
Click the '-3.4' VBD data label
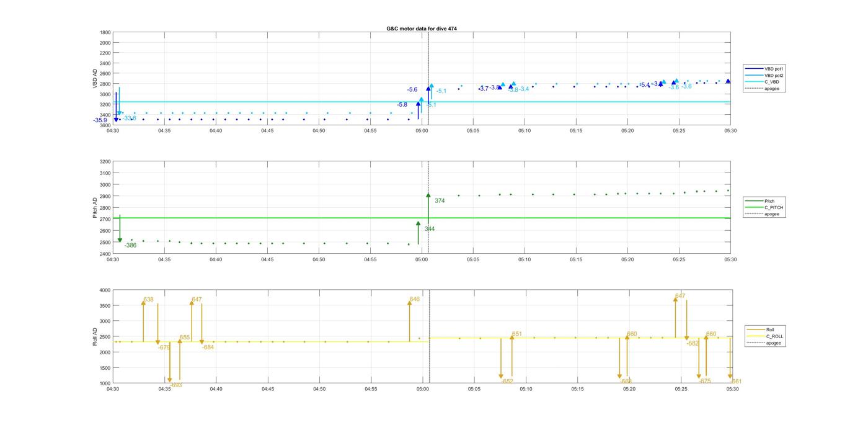[524, 89]
